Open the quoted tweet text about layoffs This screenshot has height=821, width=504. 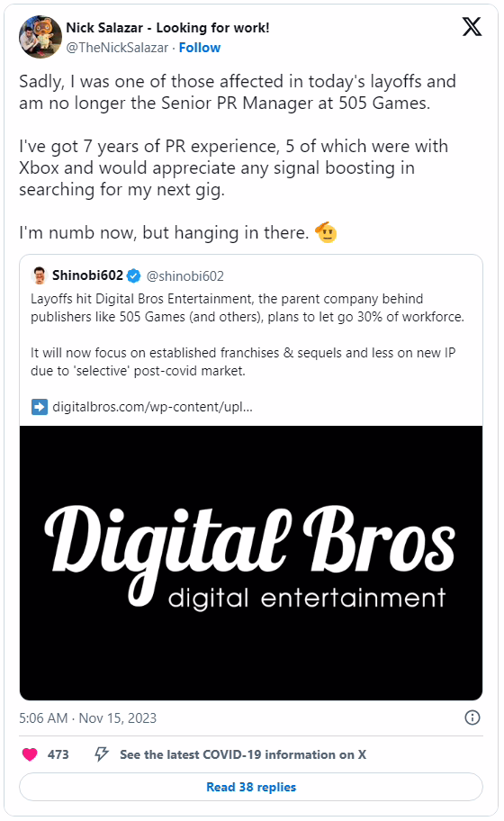tap(247, 335)
